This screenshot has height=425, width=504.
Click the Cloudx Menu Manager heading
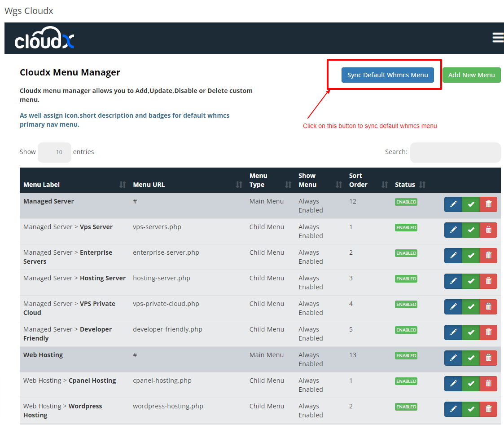click(x=70, y=72)
